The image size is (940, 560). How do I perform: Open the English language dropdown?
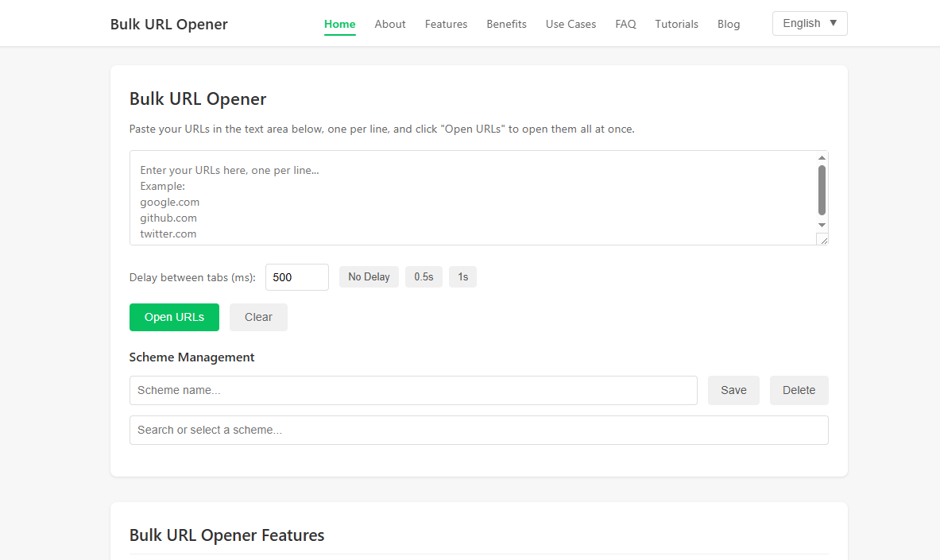[x=809, y=23]
